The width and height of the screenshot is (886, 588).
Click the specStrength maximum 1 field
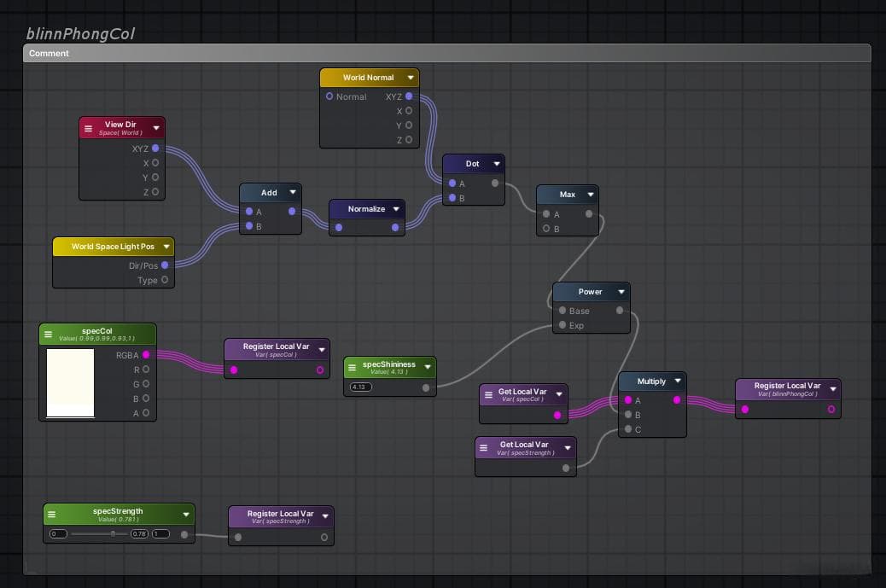pos(160,533)
